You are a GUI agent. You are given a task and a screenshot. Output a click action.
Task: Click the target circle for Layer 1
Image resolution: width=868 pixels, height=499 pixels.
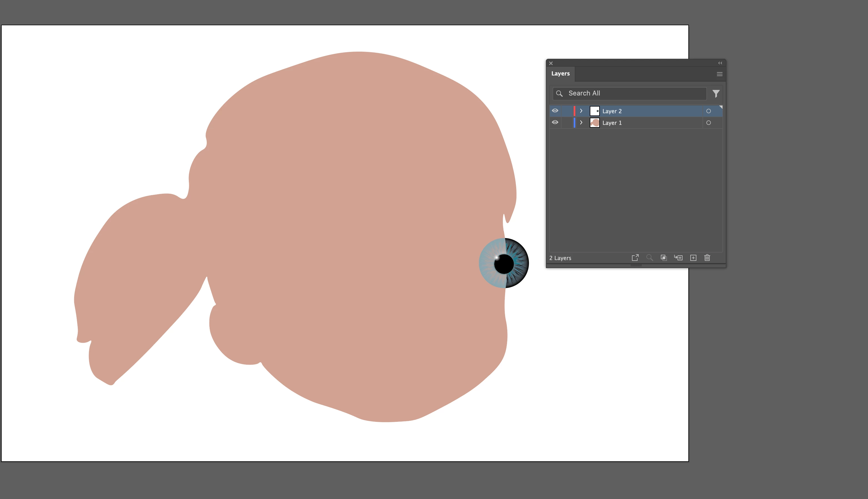tap(709, 123)
